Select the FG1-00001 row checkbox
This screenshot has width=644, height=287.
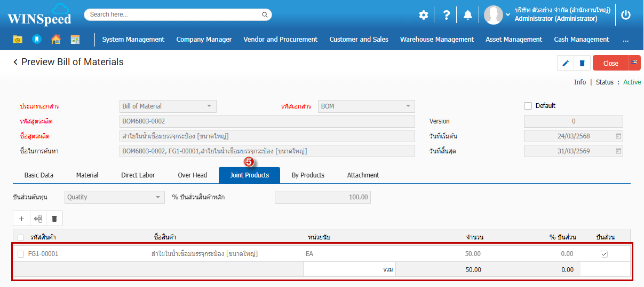click(21, 254)
